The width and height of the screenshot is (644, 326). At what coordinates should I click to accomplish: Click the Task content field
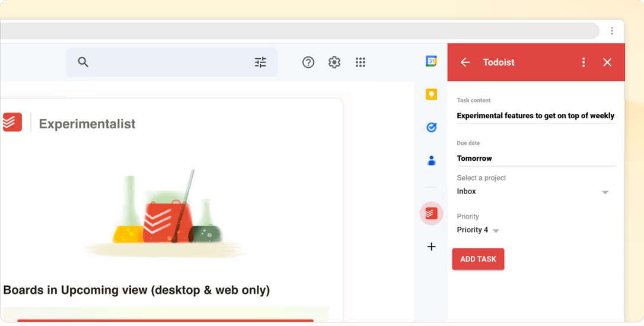(536, 116)
